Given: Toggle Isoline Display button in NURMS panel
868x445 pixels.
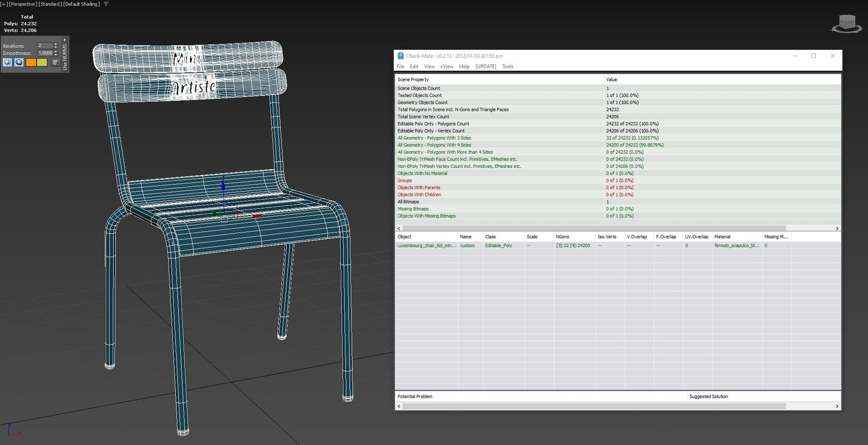Looking at the screenshot, I should tap(19, 62).
